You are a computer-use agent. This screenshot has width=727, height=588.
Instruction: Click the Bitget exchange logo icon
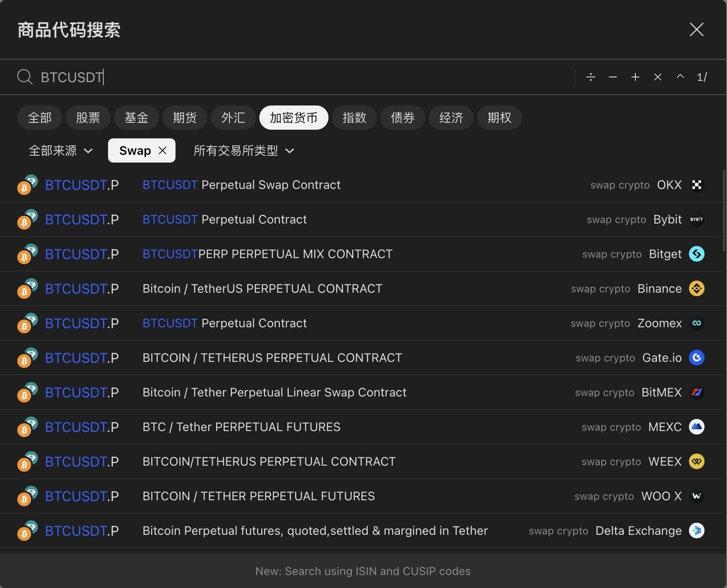point(697,254)
